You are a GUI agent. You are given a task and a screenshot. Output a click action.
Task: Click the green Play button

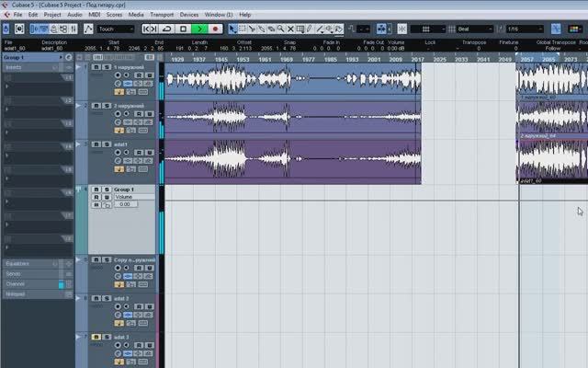199,29
